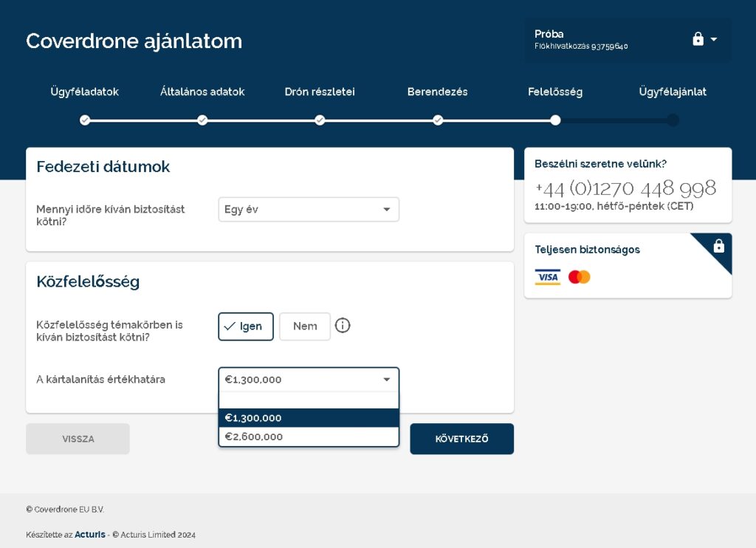Open the Egy év duration dropdown
Screen dimensions: 756x548
point(309,210)
